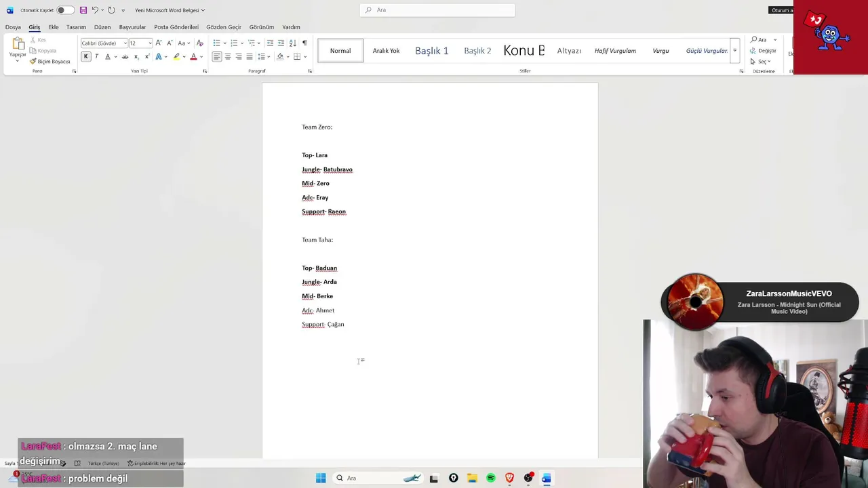Click the Ara search box in the title bar
Image resolution: width=868 pixels, height=488 pixels.
(437, 10)
